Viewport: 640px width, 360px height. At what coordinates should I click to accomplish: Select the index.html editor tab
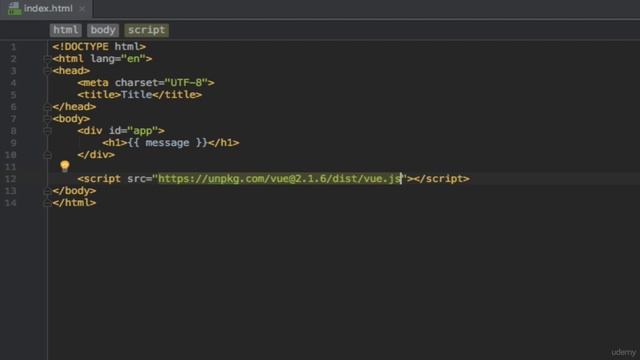point(46,9)
